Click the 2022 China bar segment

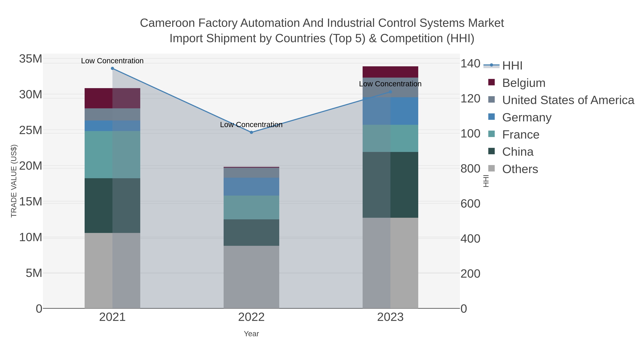pos(251,233)
